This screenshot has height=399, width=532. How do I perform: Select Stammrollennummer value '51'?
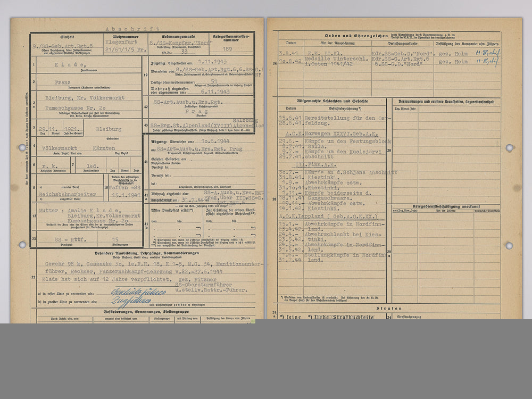tap(214, 81)
